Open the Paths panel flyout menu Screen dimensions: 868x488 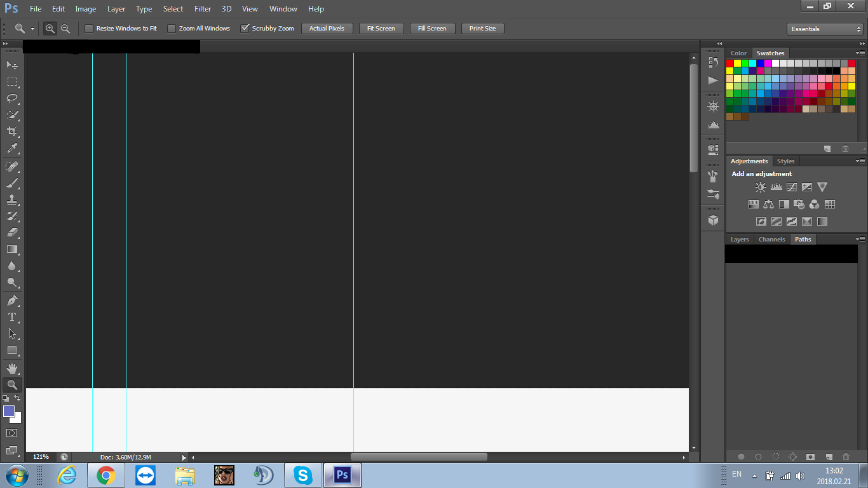860,240
